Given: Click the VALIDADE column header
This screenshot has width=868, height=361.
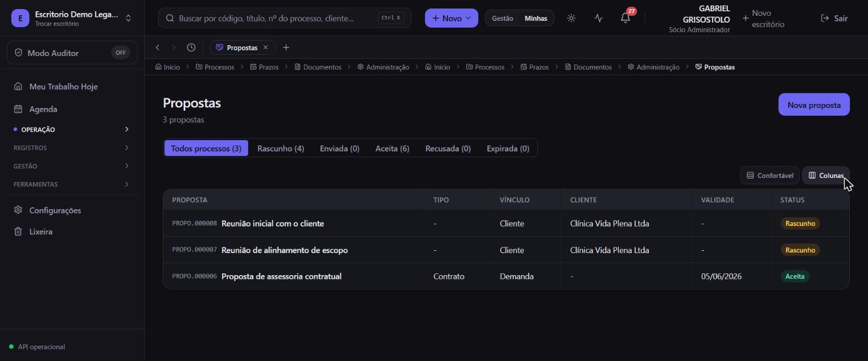Looking at the screenshot, I should [718, 200].
